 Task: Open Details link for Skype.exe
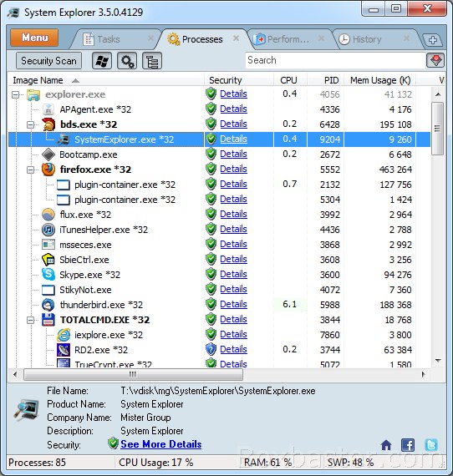click(233, 274)
